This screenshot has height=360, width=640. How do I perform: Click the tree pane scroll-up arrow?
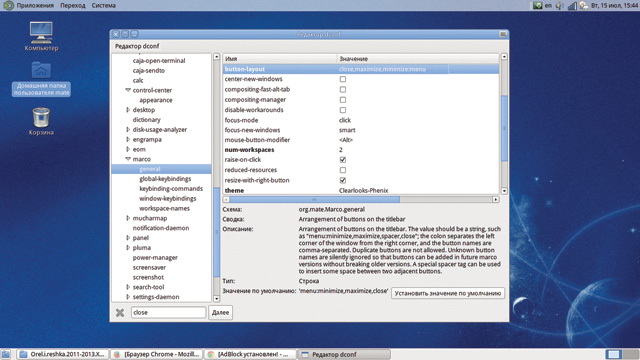coord(216,57)
